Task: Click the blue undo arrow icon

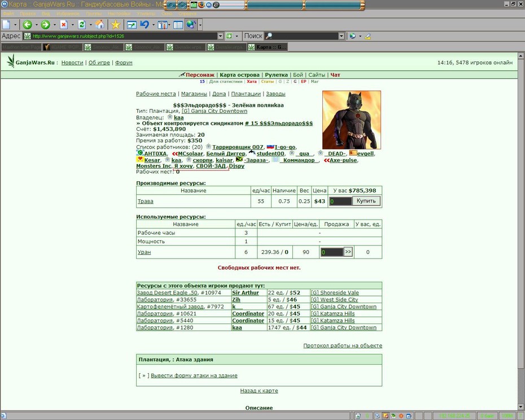Action: 145,24
